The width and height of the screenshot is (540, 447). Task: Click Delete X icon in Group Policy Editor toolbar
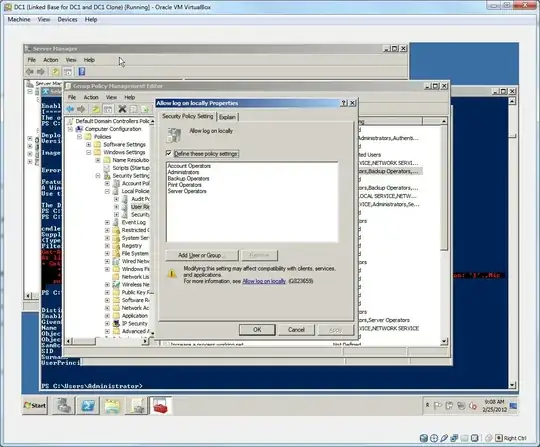[122, 109]
